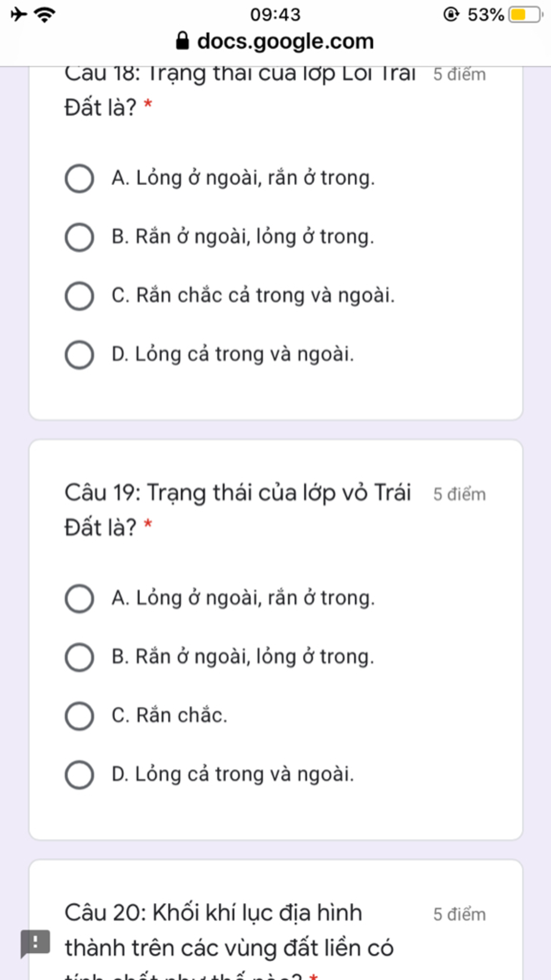This screenshot has height=980, width=551.
Task: Tap the 5 điểm label of Câu 19
Action: click(x=460, y=494)
